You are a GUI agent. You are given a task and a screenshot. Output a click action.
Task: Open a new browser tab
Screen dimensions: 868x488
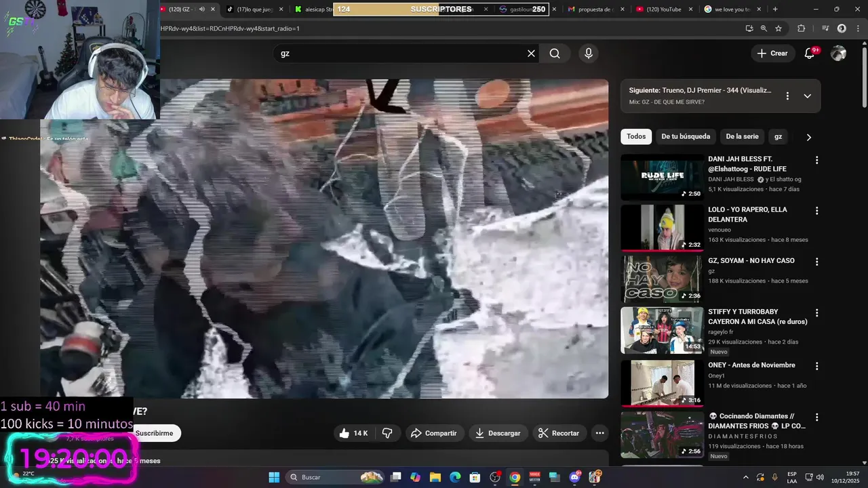775,9
